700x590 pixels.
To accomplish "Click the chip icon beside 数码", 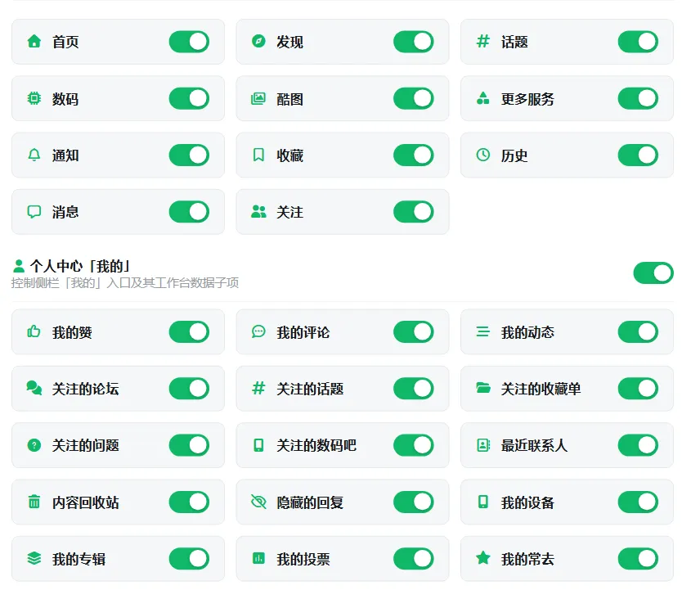I will [x=34, y=98].
